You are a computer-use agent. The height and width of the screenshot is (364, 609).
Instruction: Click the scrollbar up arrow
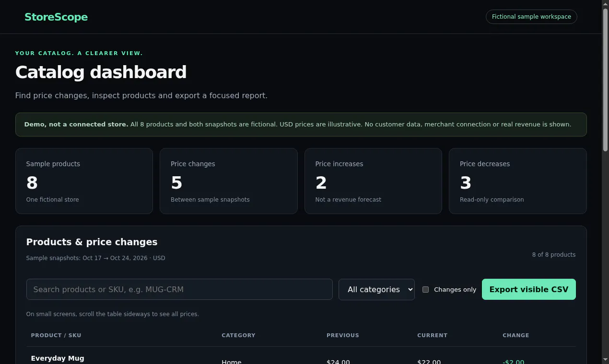605,4
